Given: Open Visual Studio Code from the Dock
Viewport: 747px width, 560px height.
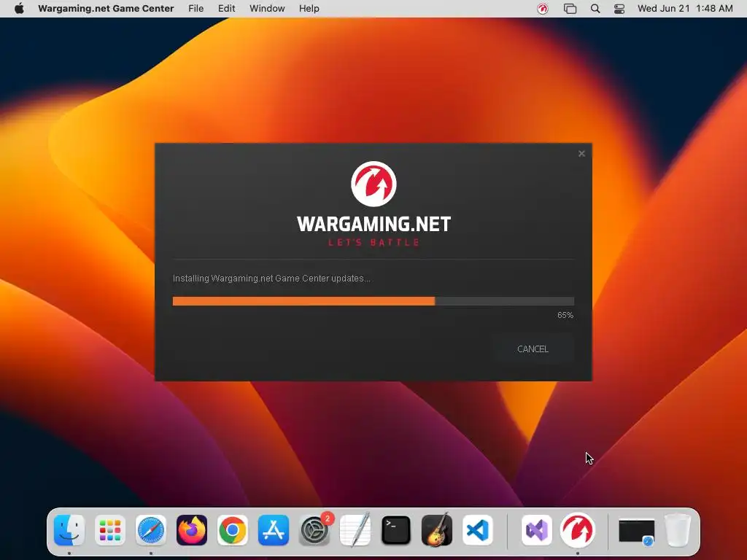Looking at the screenshot, I should (477, 530).
